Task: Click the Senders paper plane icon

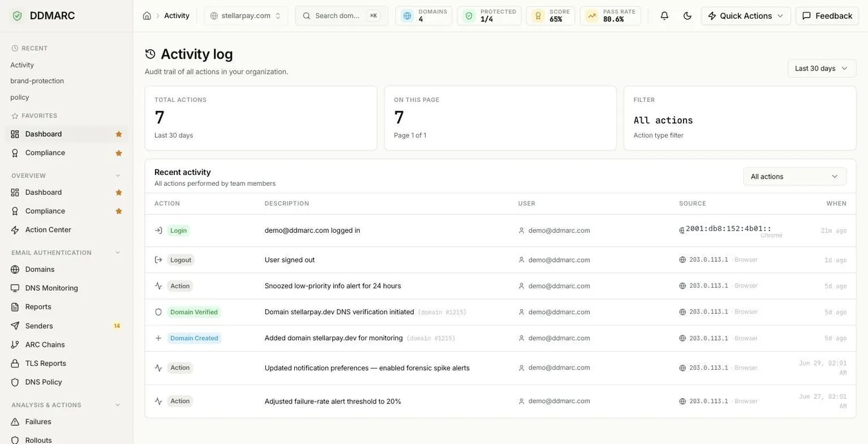Action: [x=15, y=326]
